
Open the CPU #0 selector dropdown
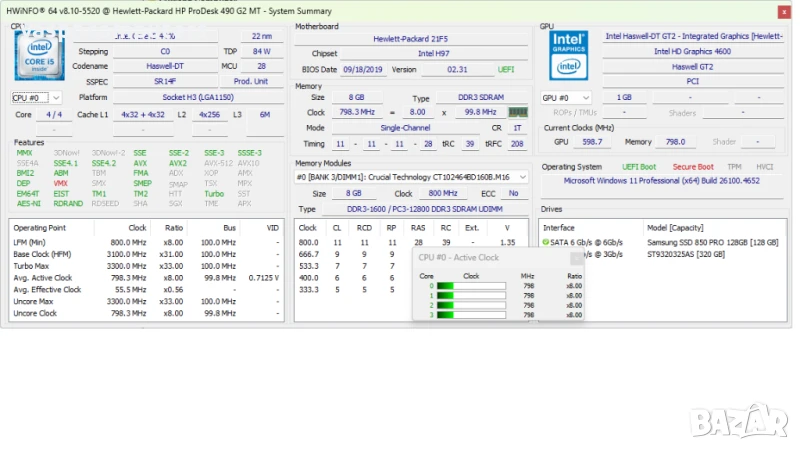(x=36, y=98)
